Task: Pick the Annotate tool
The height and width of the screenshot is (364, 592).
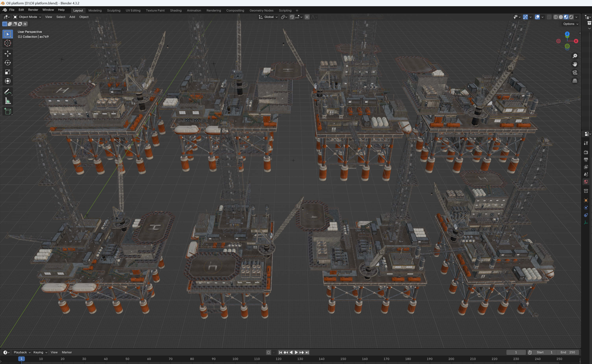Action: pos(8,92)
